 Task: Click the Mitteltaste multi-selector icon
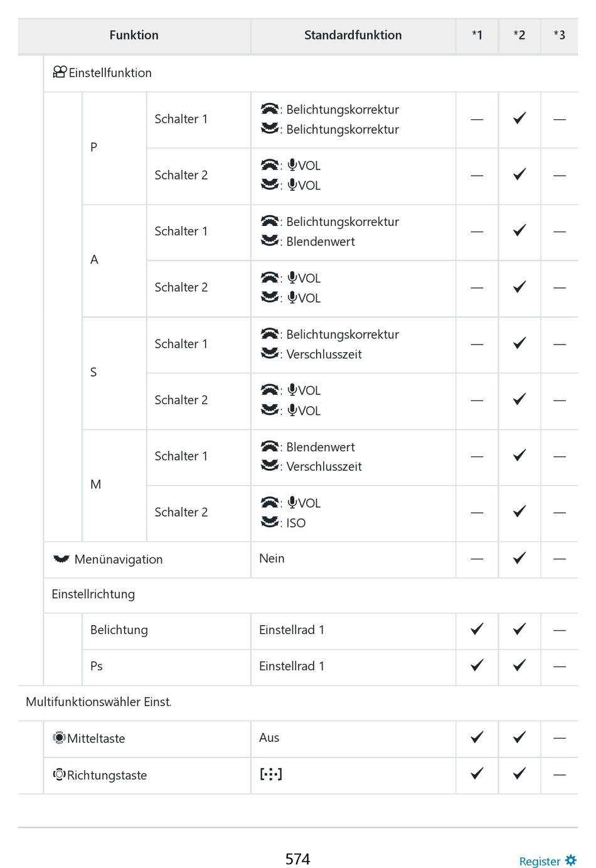point(59,737)
